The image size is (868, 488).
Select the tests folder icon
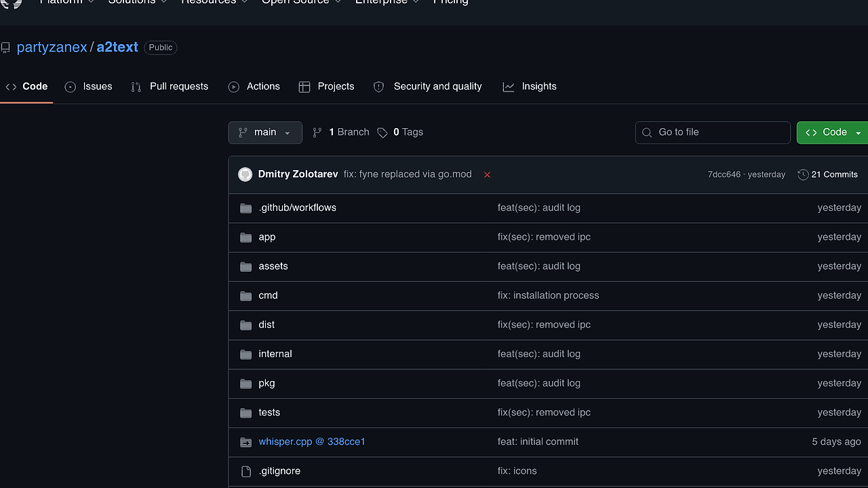[245, 413]
